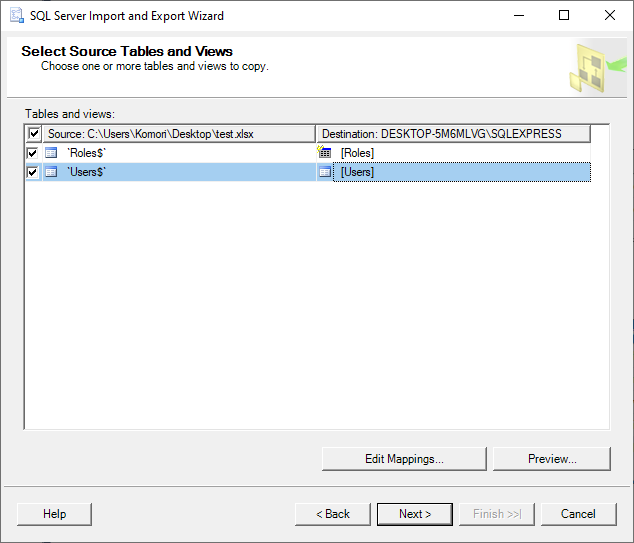This screenshot has width=634, height=543.
Task: Uncheck the `Roles$` table checkbox
Action: point(33,153)
